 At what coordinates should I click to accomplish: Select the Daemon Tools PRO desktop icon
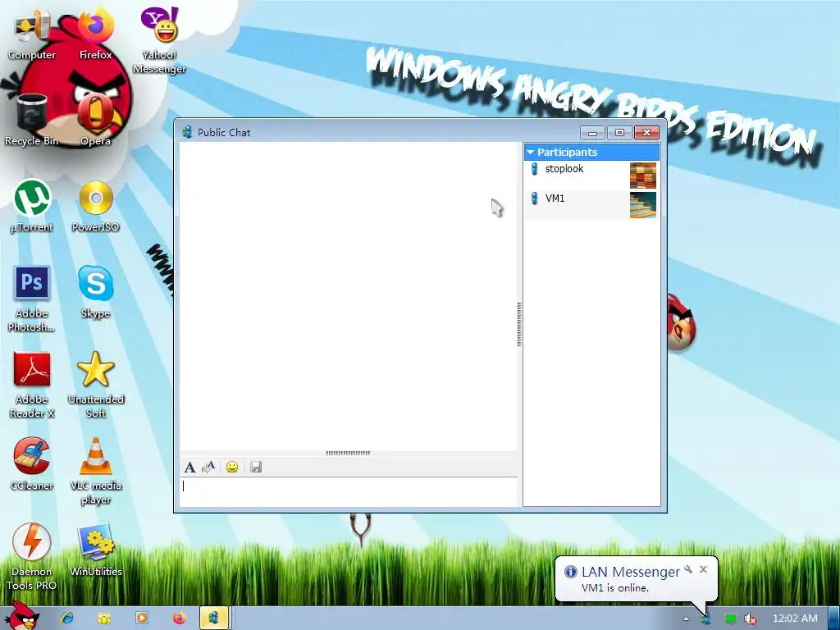point(32,557)
